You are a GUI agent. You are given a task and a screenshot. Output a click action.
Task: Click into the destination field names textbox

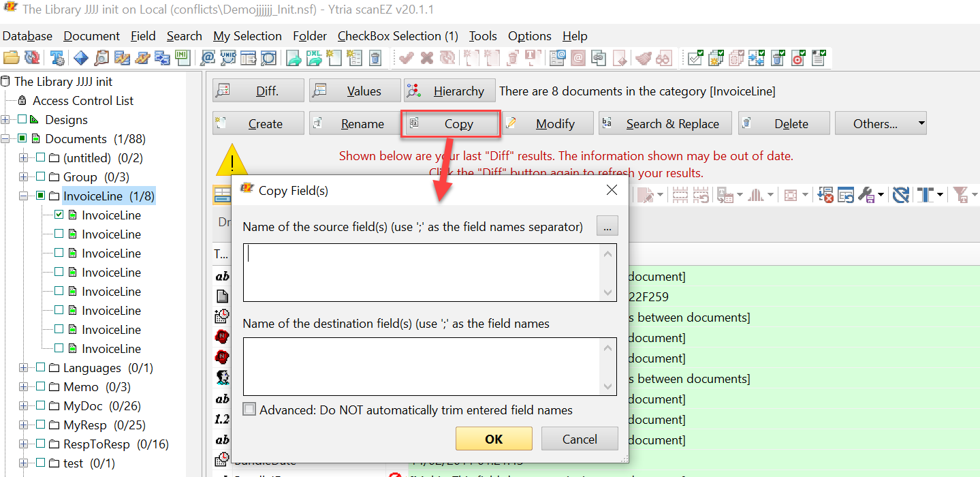[x=422, y=366]
